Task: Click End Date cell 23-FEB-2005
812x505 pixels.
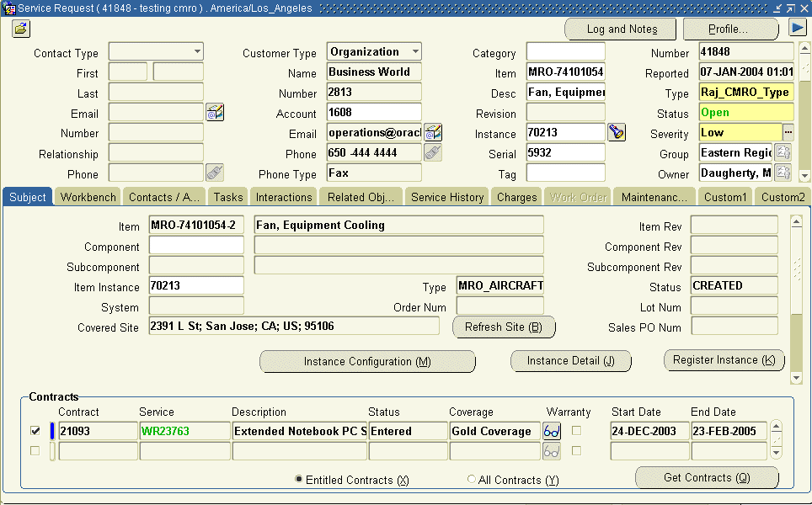Action: click(x=729, y=431)
